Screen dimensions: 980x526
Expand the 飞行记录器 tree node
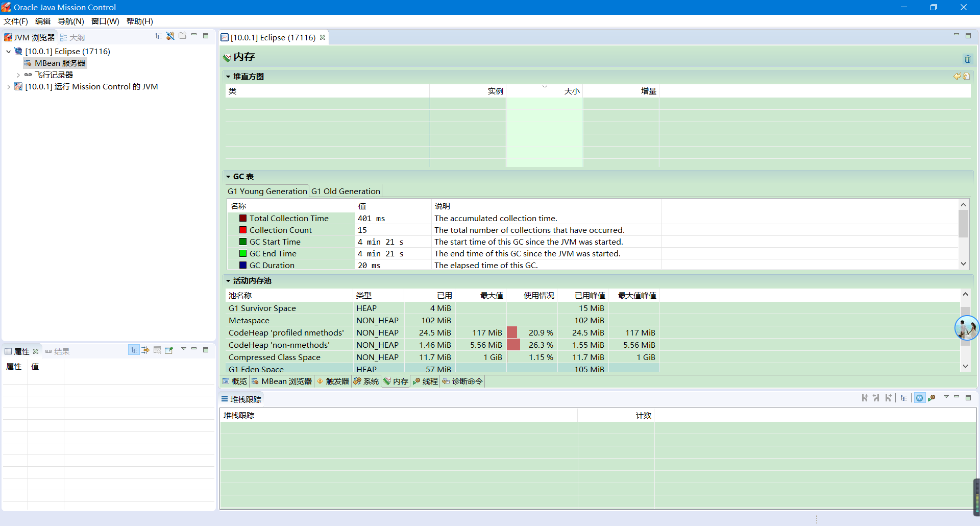tap(18, 75)
